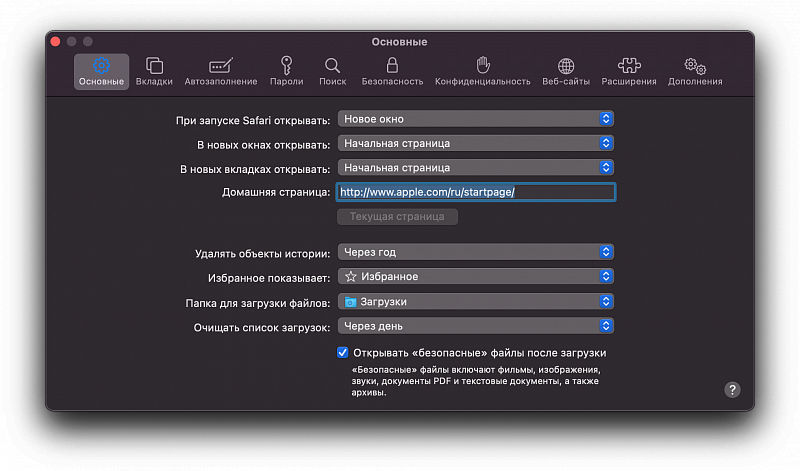
Task: Open 'Очищать список загрузок' dropdown
Action: pos(476,326)
